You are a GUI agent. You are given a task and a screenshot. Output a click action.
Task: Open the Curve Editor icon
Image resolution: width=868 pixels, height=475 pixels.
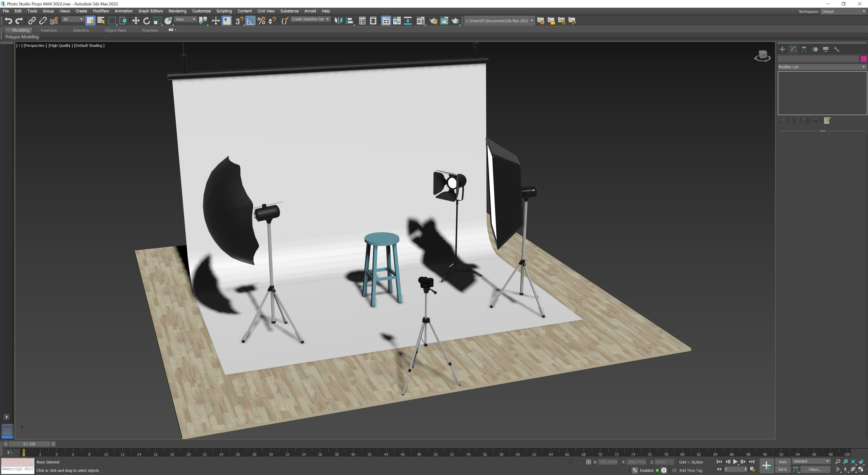pos(397,21)
